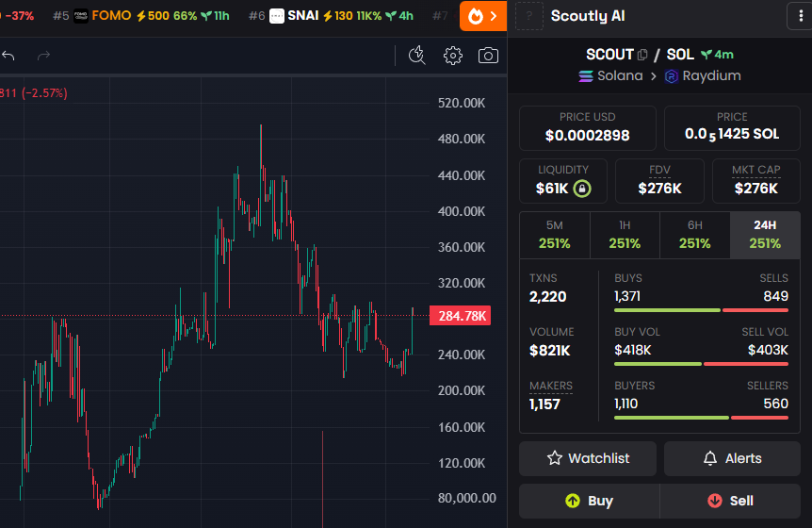The height and width of the screenshot is (528, 812).
Task: Click the Buy up-arrow icon
Action: [573, 501]
